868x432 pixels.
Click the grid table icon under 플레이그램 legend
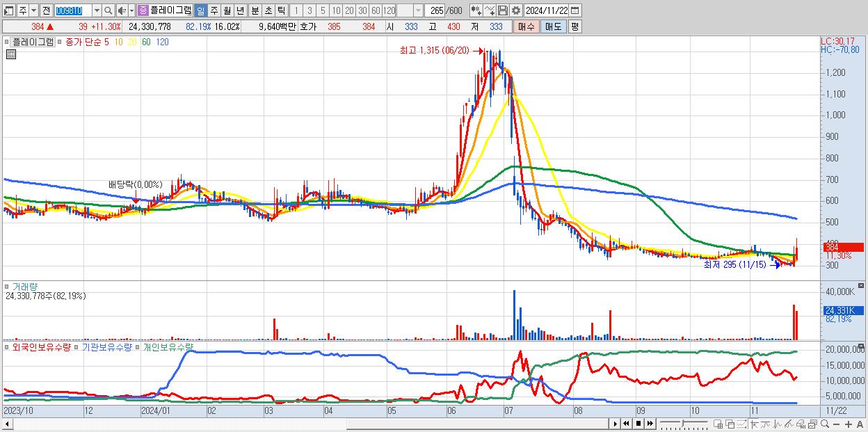point(11,54)
